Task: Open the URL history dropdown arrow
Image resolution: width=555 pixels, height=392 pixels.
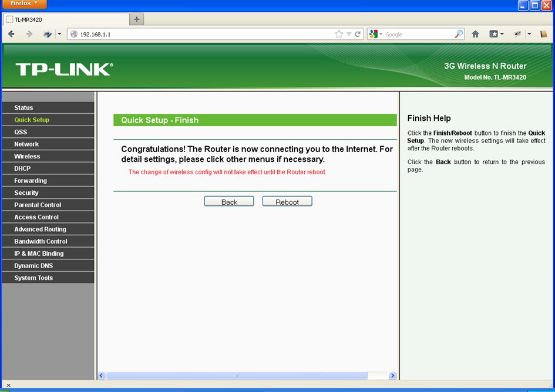Action: tap(349, 34)
